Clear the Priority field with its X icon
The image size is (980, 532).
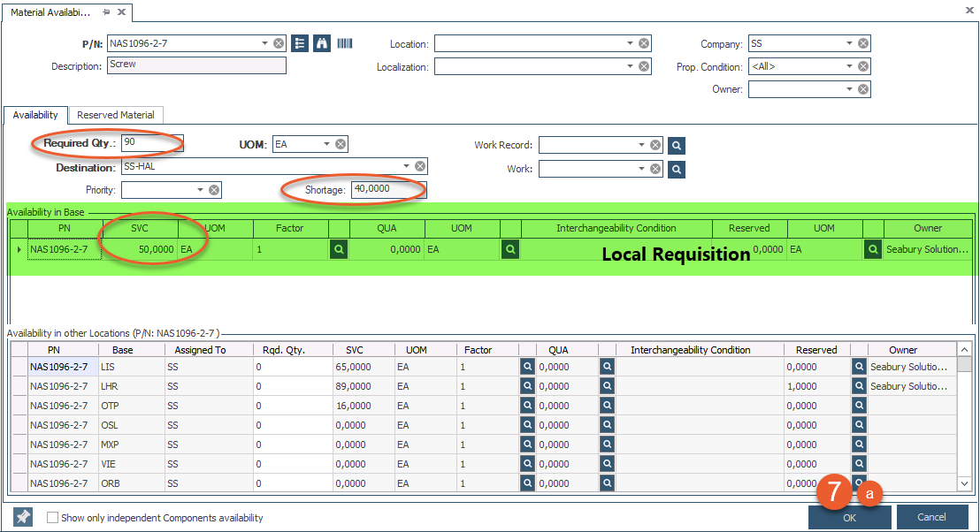pos(214,190)
